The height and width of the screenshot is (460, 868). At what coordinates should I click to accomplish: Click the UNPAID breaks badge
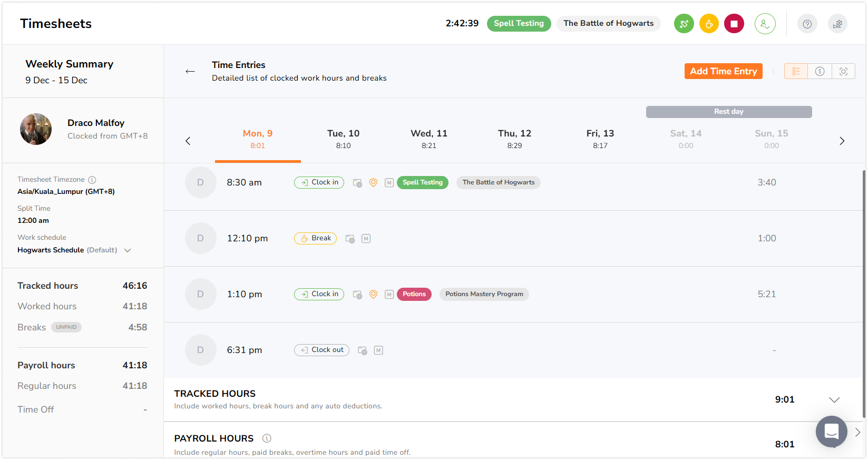coord(66,327)
